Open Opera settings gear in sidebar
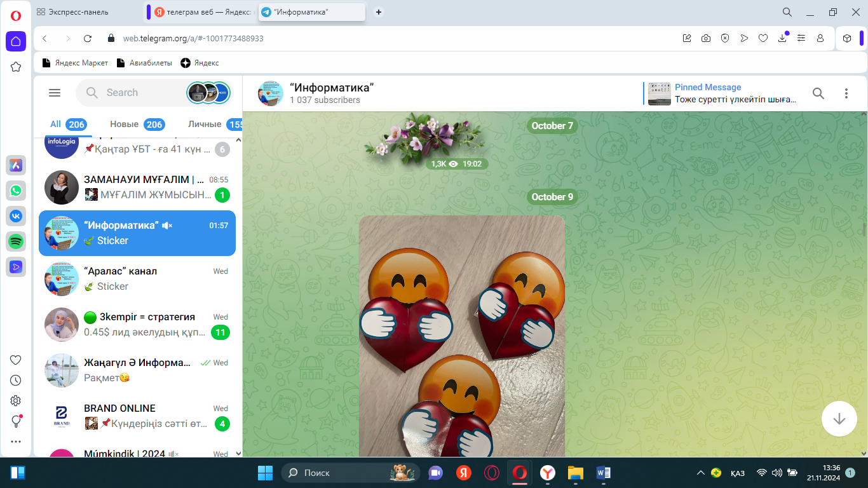Image resolution: width=868 pixels, height=488 pixels. coord(16,401)
